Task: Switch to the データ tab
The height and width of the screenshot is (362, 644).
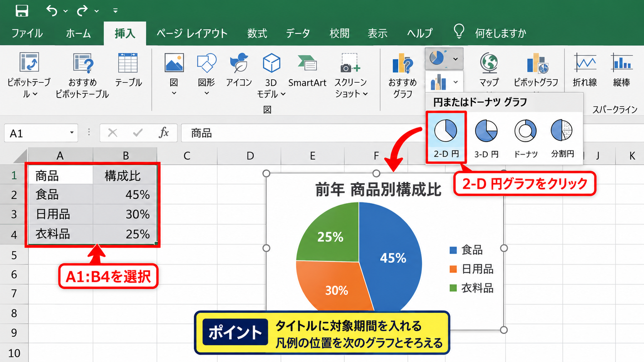Action: [298, 33]
